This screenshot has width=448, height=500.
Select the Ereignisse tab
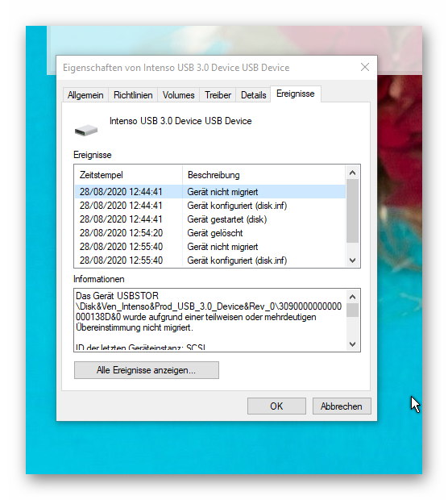point(296,94)
